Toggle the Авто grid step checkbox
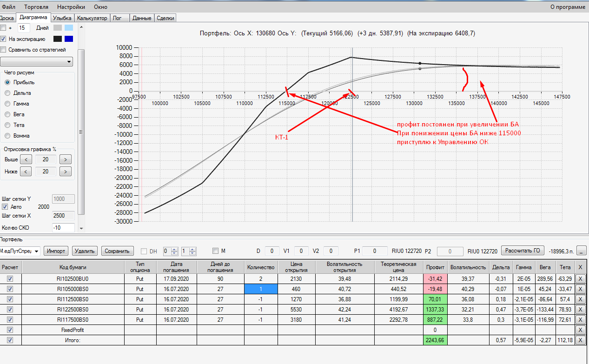The height and width of the screenshot is (364, 589). point(5,207)
